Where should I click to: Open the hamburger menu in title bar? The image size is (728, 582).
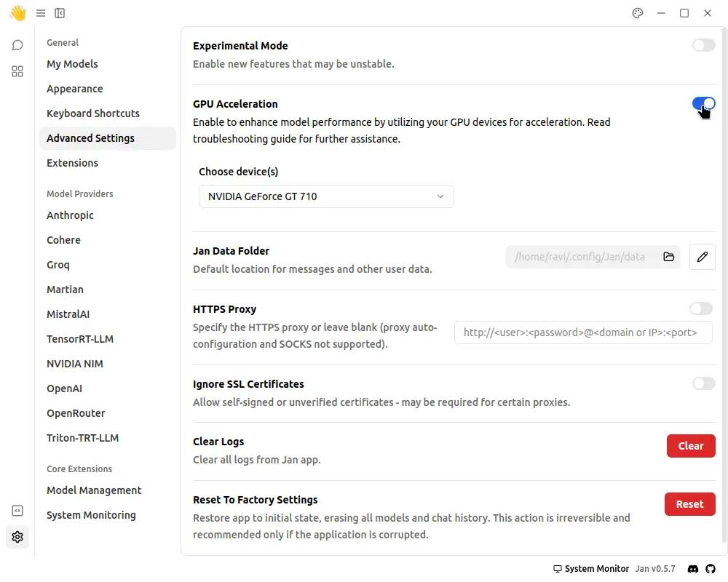[x=41, y=13]
